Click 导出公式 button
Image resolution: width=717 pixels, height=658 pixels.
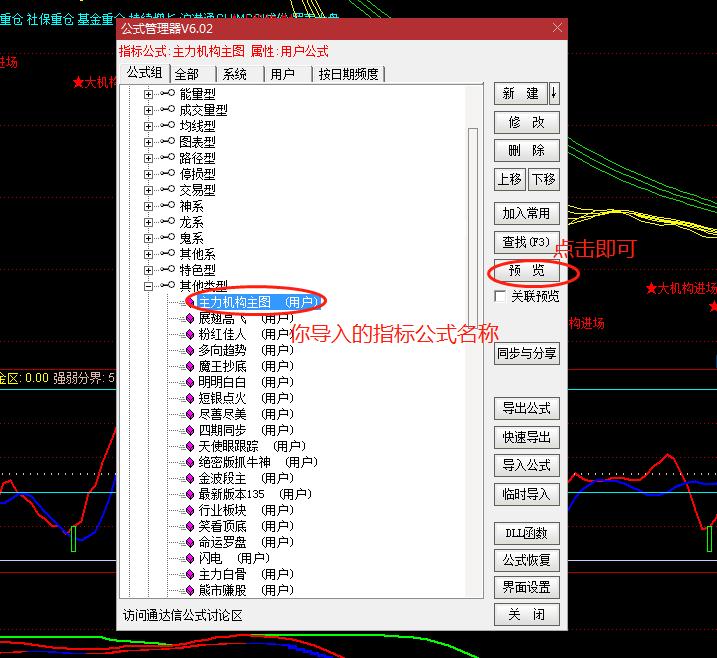(x=527, y=408)
